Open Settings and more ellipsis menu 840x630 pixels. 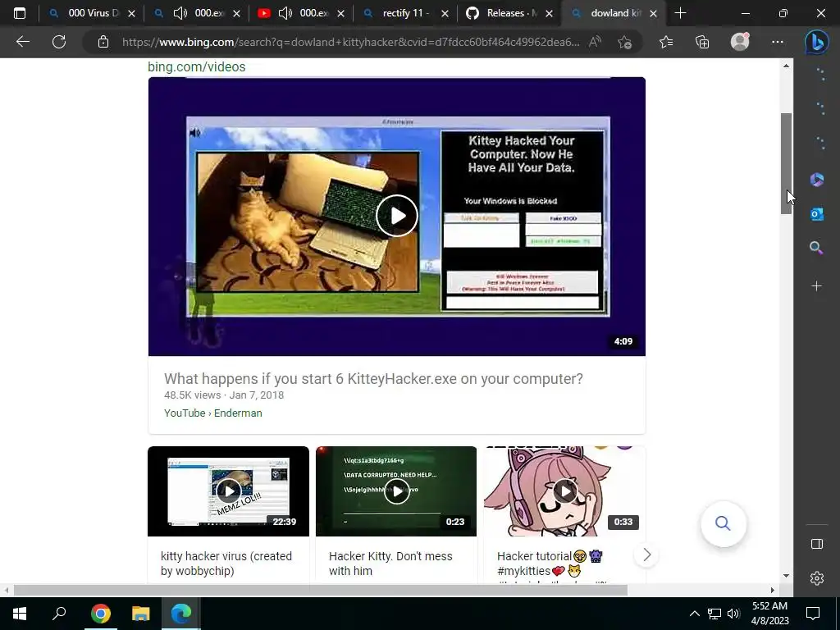[x=778, y=42]
